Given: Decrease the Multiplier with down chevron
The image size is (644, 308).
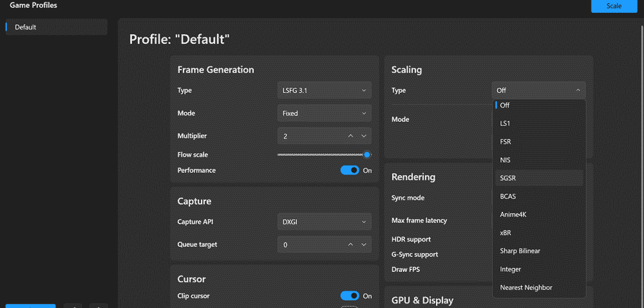Looking at the screenshot, I should click(x=364, y=136).
